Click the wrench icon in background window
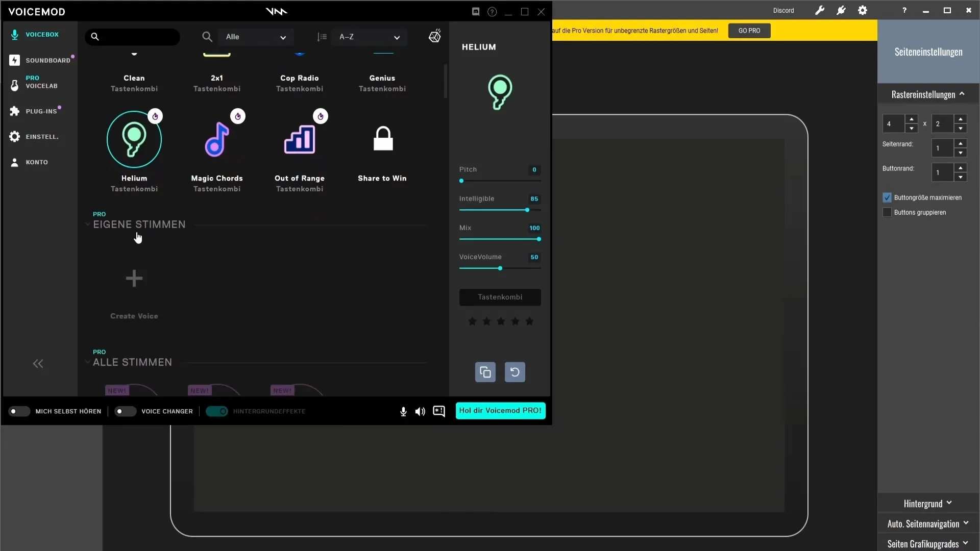980x551 pixels. tap(820, 10)
